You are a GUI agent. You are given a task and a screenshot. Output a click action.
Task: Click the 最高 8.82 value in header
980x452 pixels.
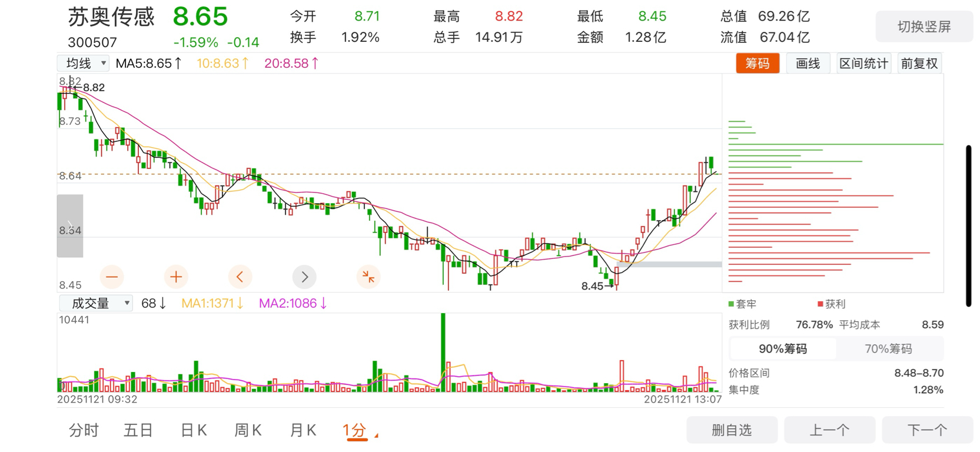tap(509, 16)
